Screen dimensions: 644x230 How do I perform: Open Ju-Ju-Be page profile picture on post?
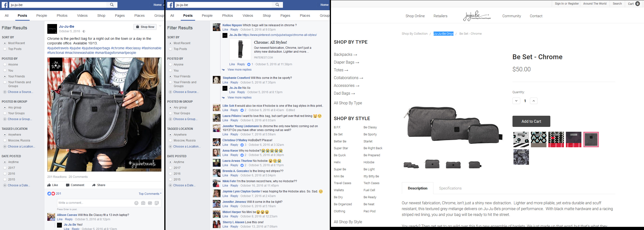point(52,29)
